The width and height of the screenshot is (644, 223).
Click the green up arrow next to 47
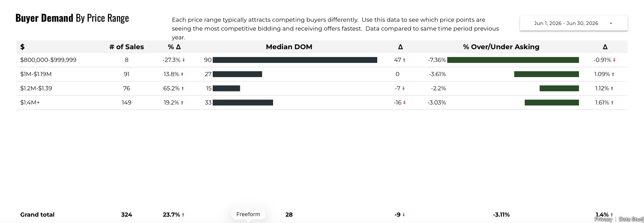coord(404,60)
